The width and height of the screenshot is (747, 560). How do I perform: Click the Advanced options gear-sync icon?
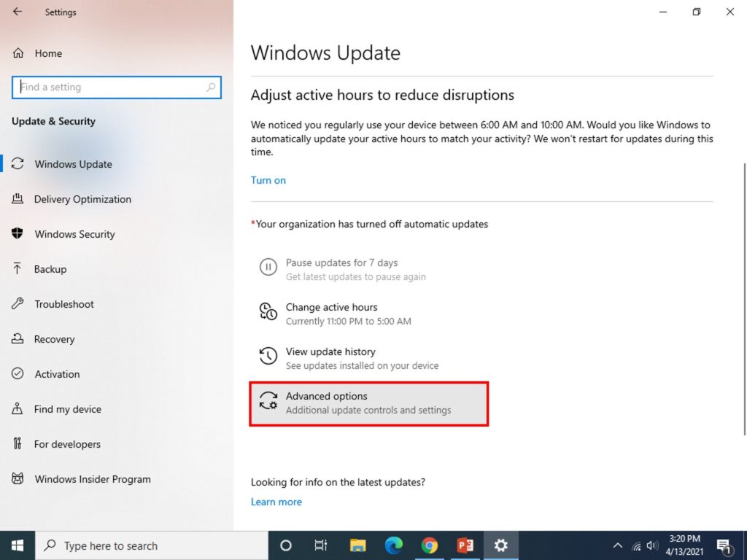(268, 400)
